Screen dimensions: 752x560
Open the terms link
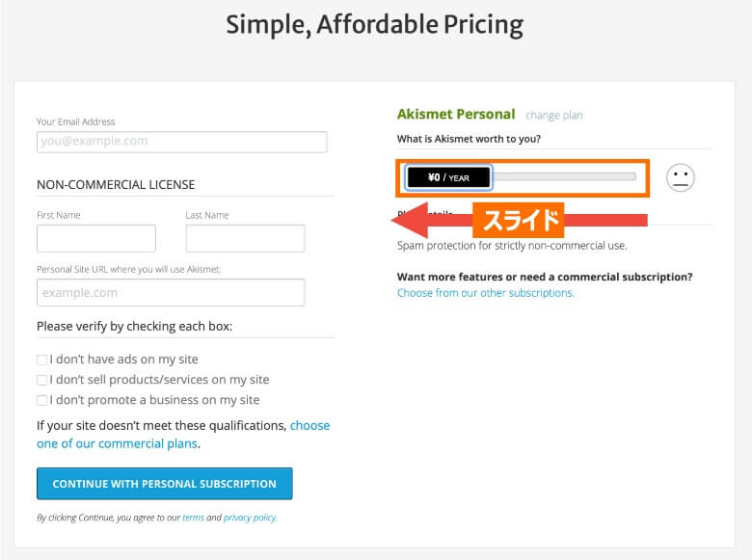coord(193,518)
